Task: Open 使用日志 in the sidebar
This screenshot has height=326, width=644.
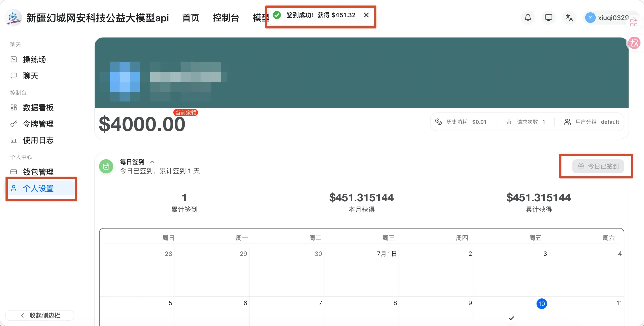Action: point(38,140)
